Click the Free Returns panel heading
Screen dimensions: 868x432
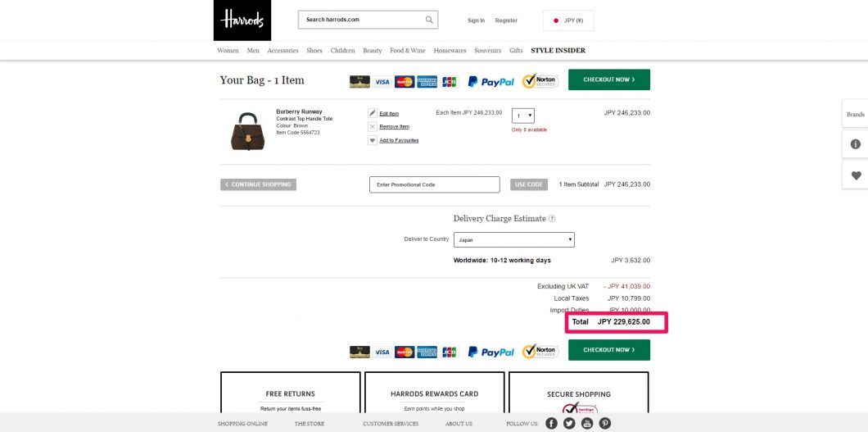(290, 394)
